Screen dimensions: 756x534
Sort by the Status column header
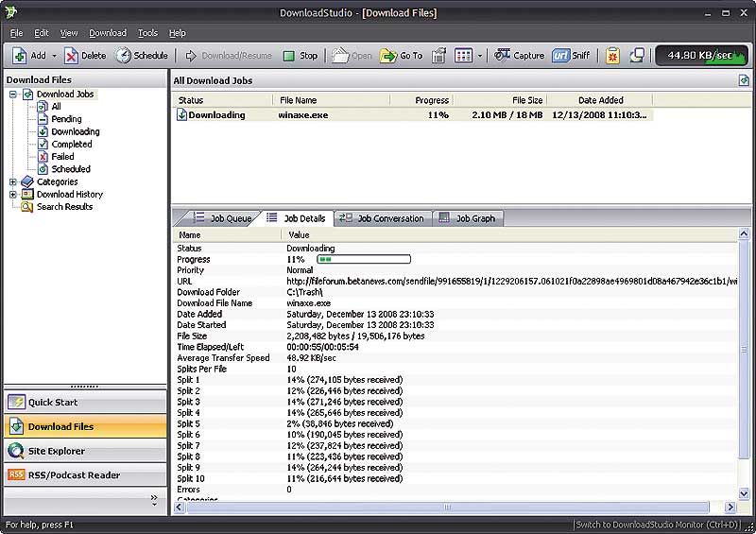(223, 100)
